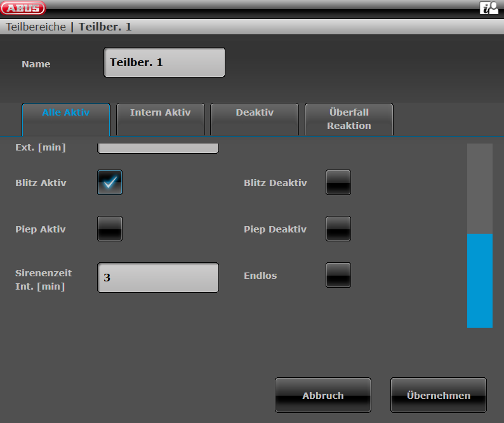Check the Piep Deaktiv option
The image size is (504, 423).
click(338, 229)
